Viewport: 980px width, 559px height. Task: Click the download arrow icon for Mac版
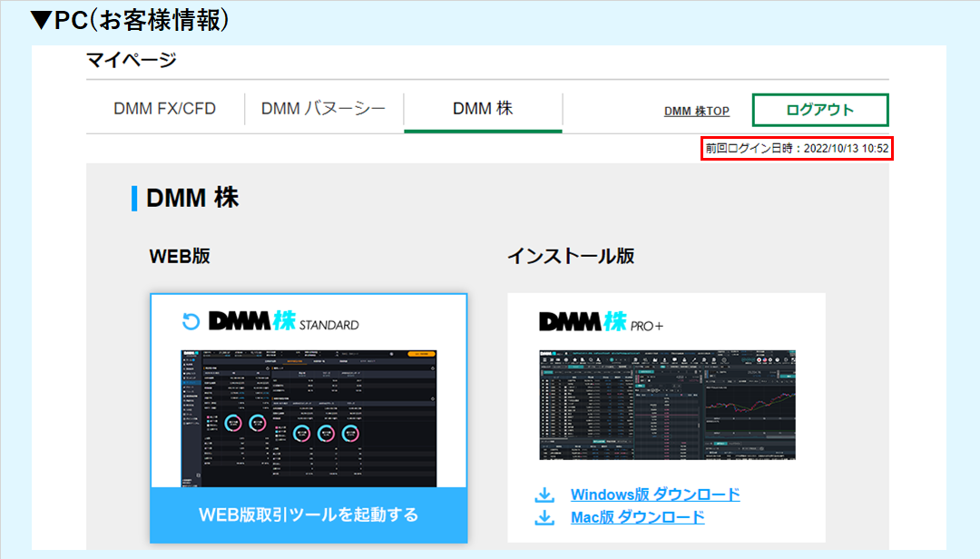(x=544, y=517)
